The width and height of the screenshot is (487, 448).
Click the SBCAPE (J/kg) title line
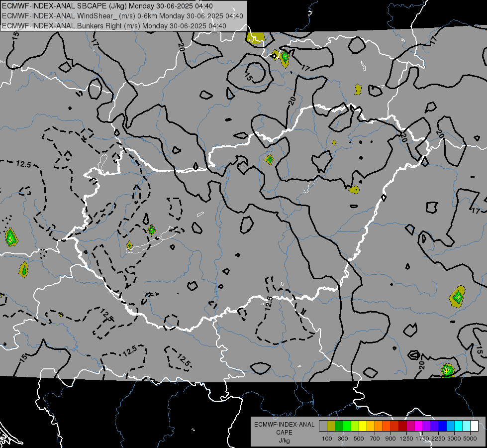tap(107, 6)
